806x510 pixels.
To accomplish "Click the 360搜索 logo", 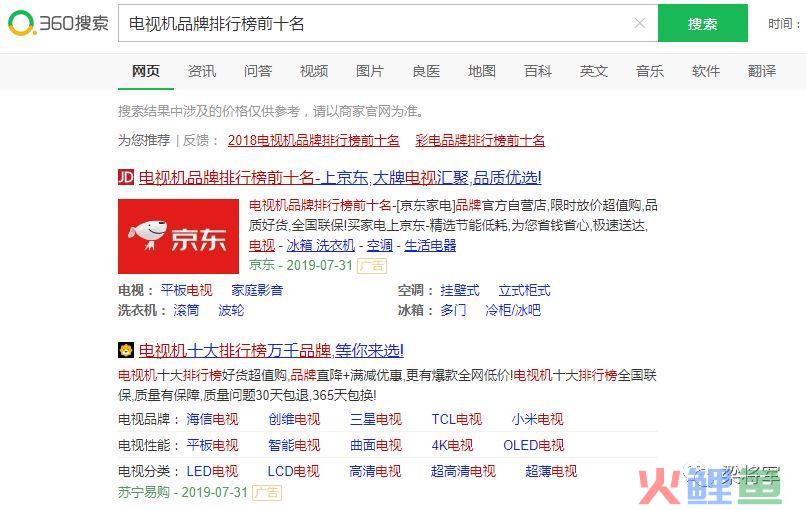I will pyautogui.click(x=58, y=24).
